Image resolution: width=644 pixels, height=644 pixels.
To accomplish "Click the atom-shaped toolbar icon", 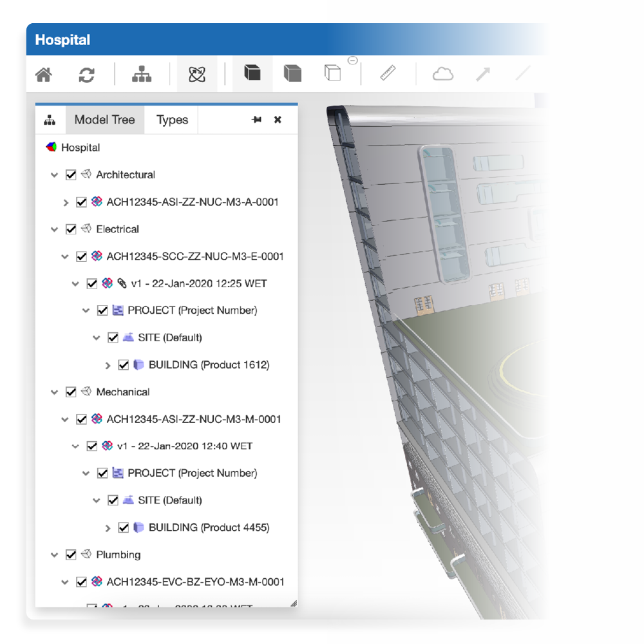I will (197, 75).
